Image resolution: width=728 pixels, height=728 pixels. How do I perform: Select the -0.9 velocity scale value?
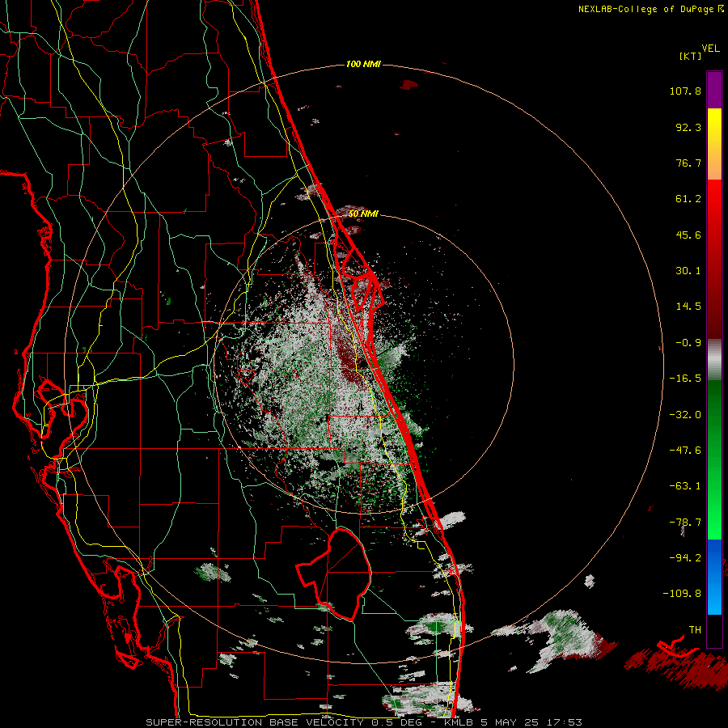click(688, 343)
